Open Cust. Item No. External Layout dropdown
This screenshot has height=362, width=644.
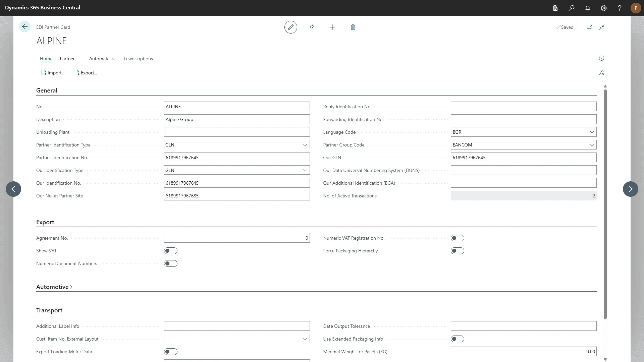(305, 339)
